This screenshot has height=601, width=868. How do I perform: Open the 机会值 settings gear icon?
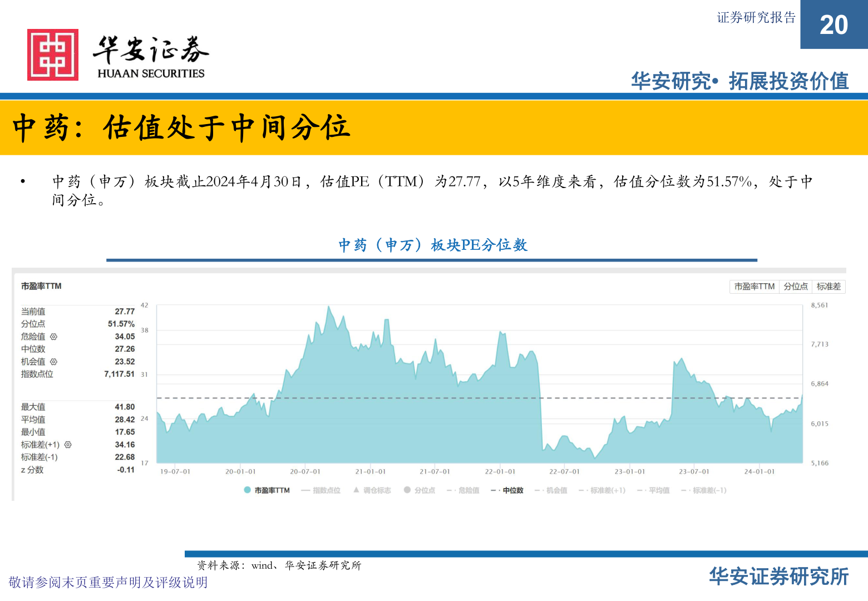pyautogui.click(x=55, y=362)
